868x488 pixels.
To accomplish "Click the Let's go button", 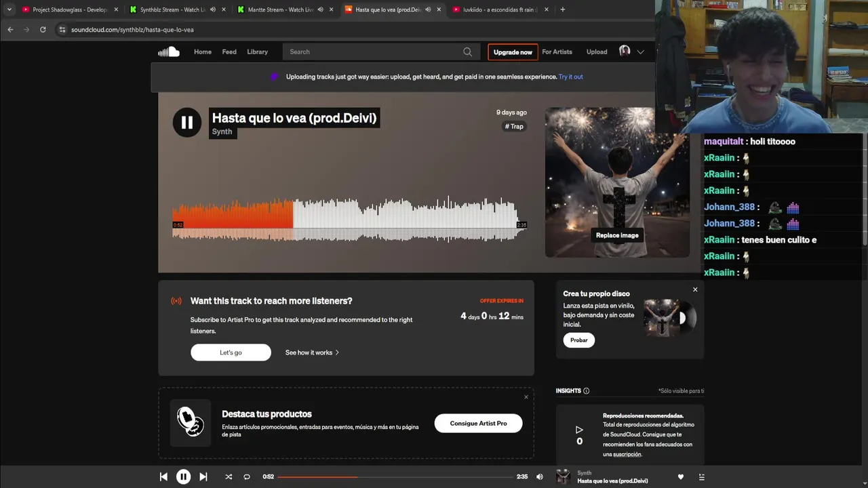I will click(231, 352).
